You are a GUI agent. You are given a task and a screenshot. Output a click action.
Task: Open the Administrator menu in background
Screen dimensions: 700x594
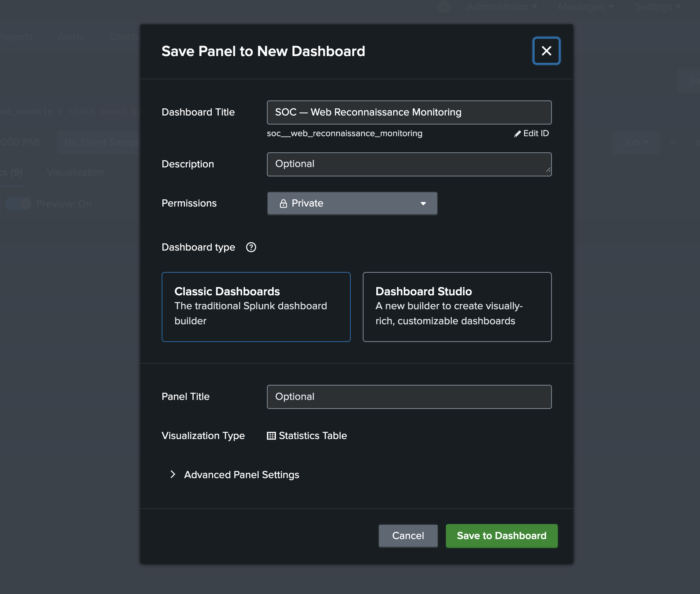(502, 7)
